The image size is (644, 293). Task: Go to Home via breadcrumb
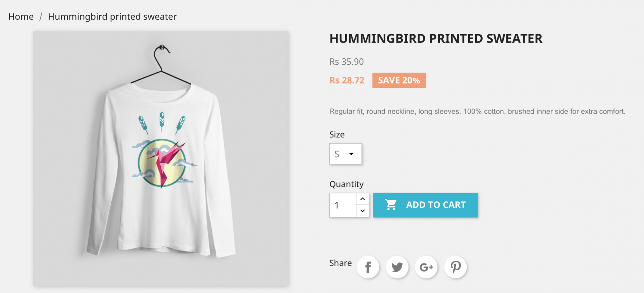tap(21, 16)
